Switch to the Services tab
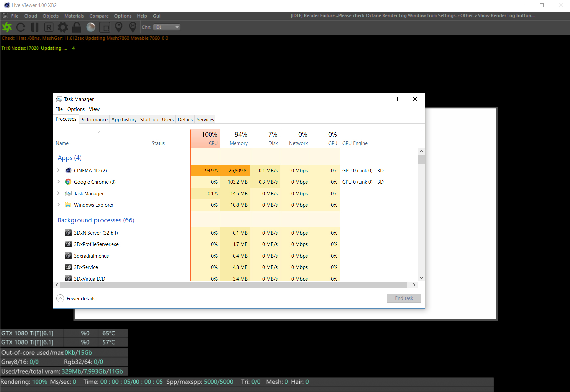The image size is (570, 392). pyautogui.click(x=206, y=120)
